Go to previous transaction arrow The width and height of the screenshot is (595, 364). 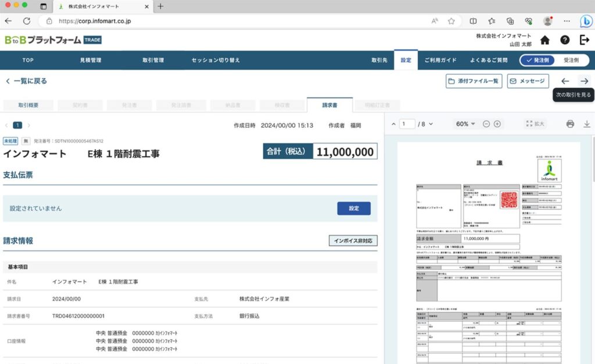click(x=565, y=81)
